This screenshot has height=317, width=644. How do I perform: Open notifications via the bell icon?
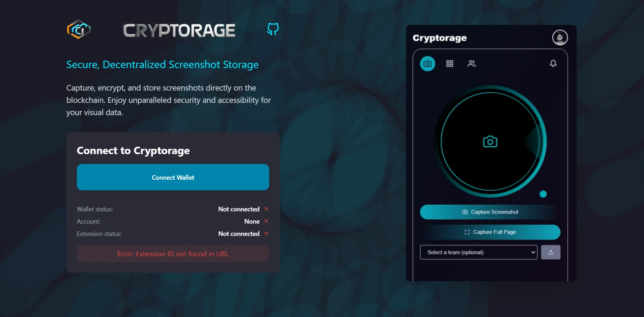click(x=553, y=64)
